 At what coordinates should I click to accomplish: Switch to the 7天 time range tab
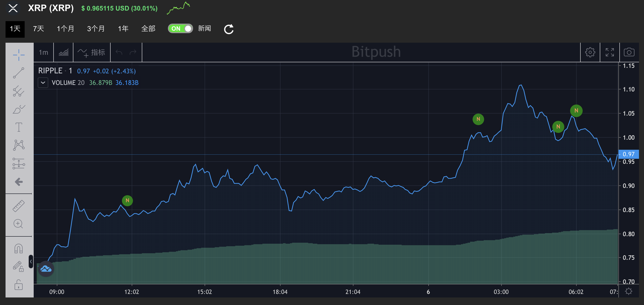[38, 29]
